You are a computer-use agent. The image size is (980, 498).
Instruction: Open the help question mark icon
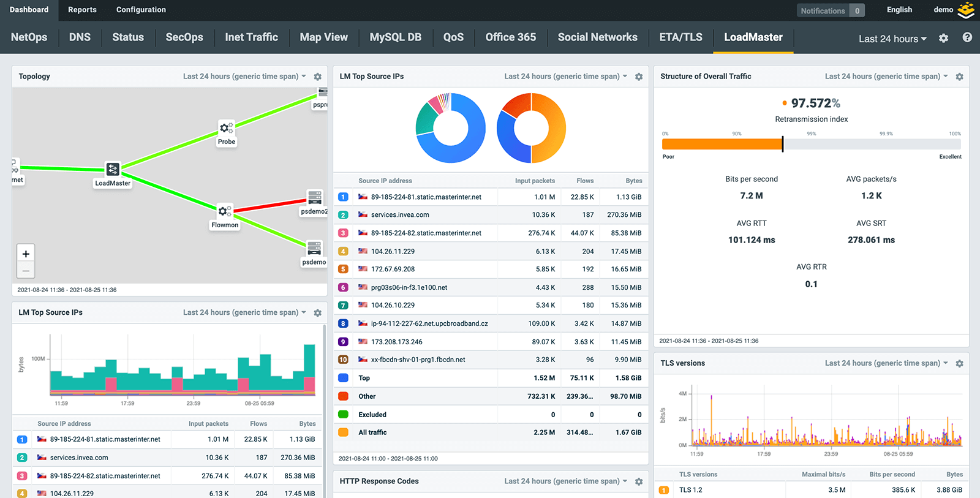(x=967, y=37)
